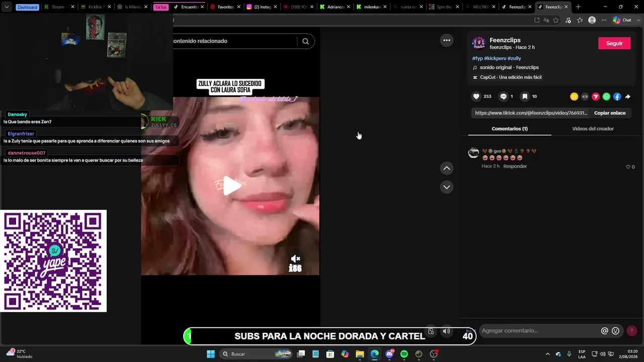Mention a user with the @ icon
The width and height of the screenshot is (644, 362).
point(605,331)
